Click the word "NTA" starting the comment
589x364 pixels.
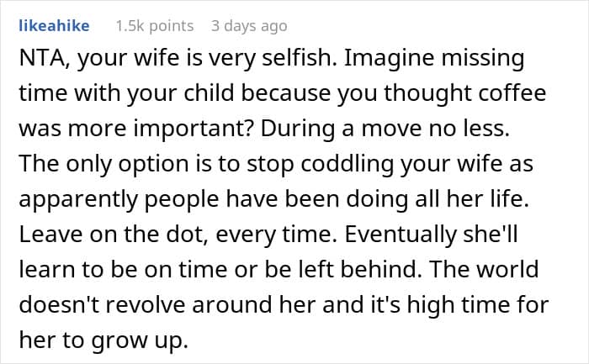click(38, 61)
